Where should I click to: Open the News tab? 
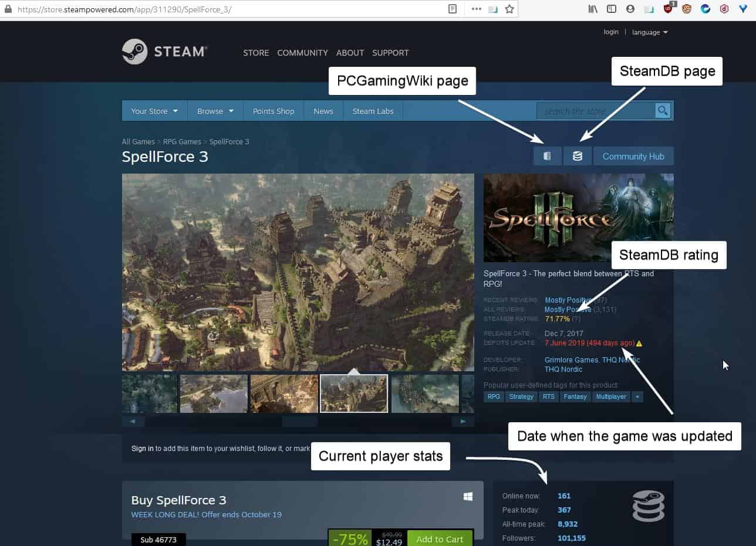pyautogui.click(x=323, y=111)
